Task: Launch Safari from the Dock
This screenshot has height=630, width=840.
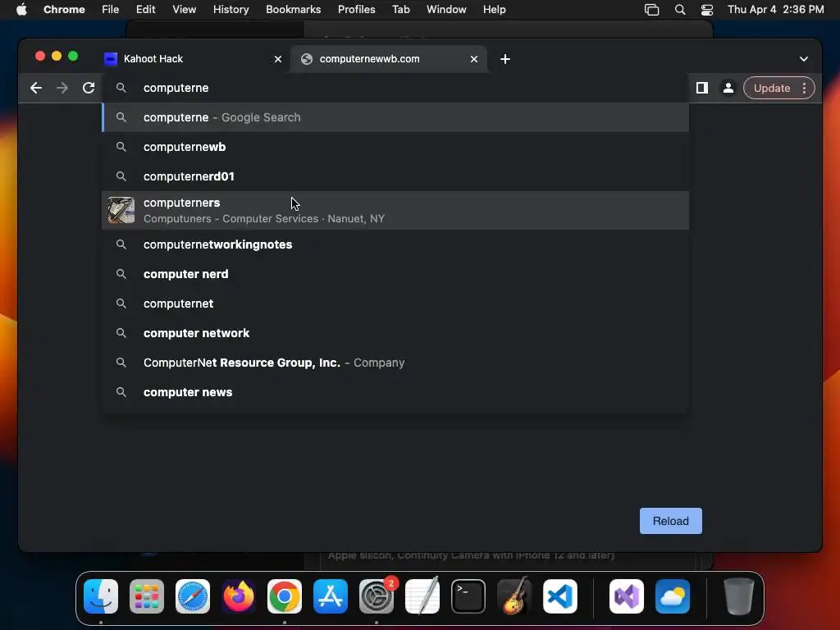Action: click(x=193, y=596)
